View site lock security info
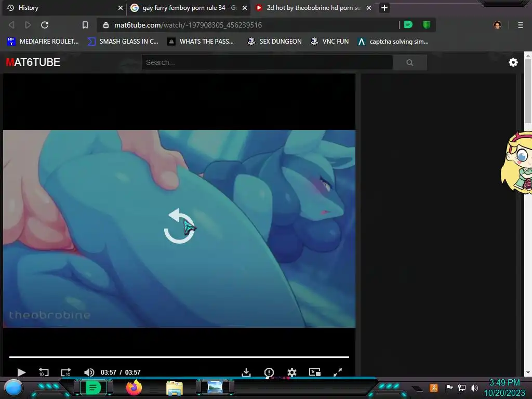This screenshot has height=399, width=532. 106,25
